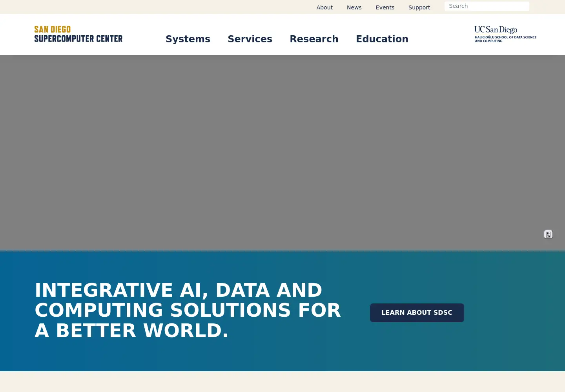Click the UC San Diego Halıcıoğlu school logo
This screenshot has width=565, height=392.
[x=505, y=34]
